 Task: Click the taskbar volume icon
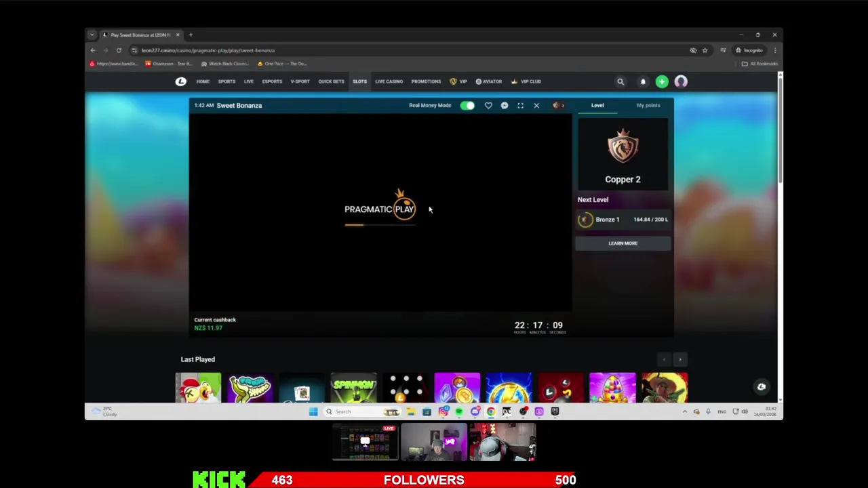pyautogui.click(x=745, y=411)
